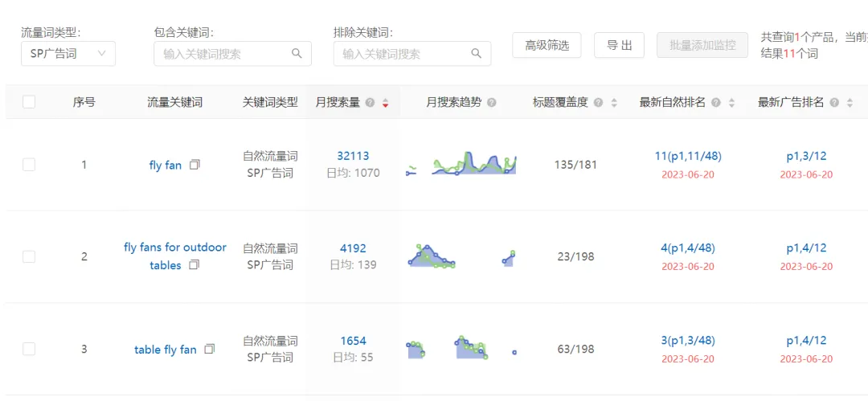The height and width of the screenshot is (401, 868).
Task: Copy the fly fans for outdoor tables keyword
Action: point(194,264)
